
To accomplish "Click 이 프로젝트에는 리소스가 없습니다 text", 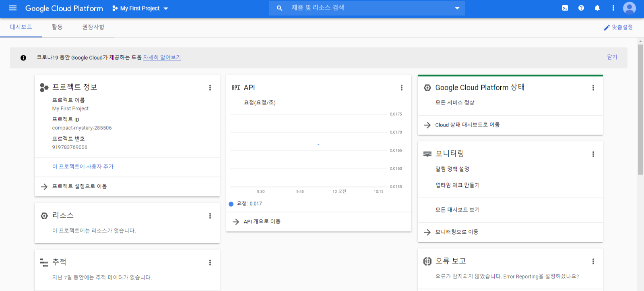I will click(94, 231).
